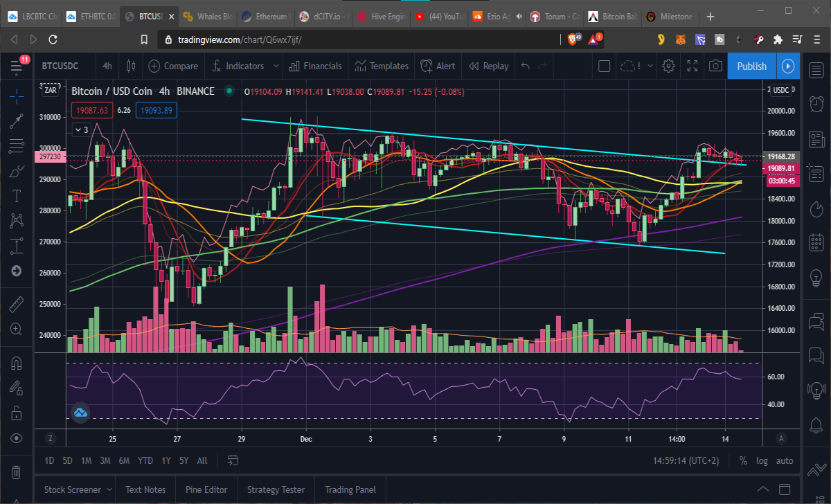831x504 pixels.
Task: Select the brush drawing tool
Action: [17, 171]
